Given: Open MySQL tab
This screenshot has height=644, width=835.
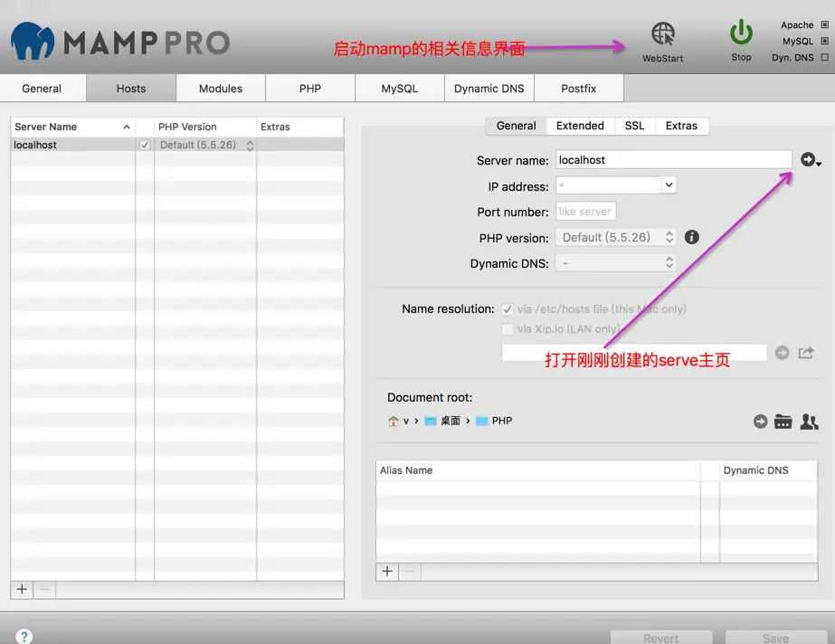Looking at the screenshot, I should [399, 89].
